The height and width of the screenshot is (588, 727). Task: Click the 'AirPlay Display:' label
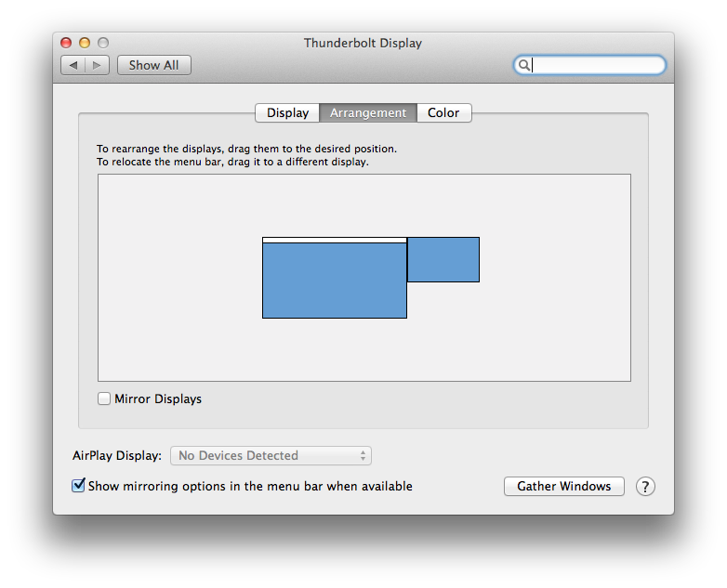point(117,455)
